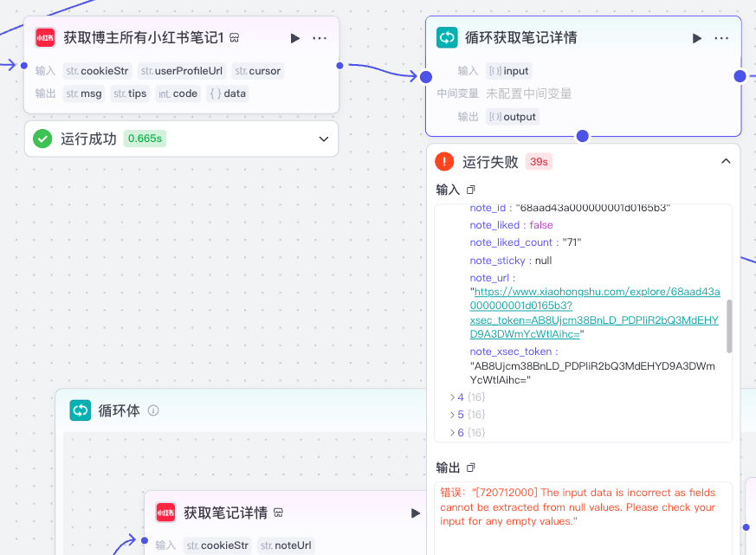The width and height of the screenshot is (756, 555).
Task: Copy the 输入 data of failed run
Action: pyautogui.click(x=470, y=190)
